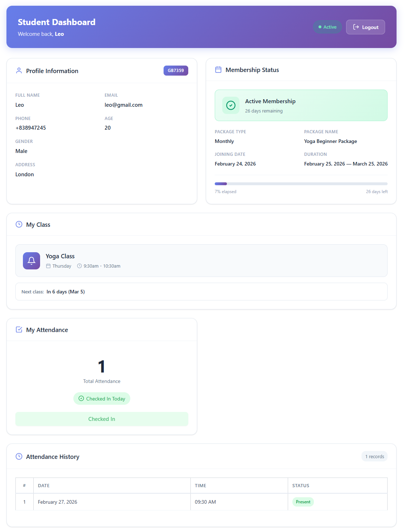408x532 pixels.
Task: Click the membership elapsed progress bar
Action: [301, 184]
